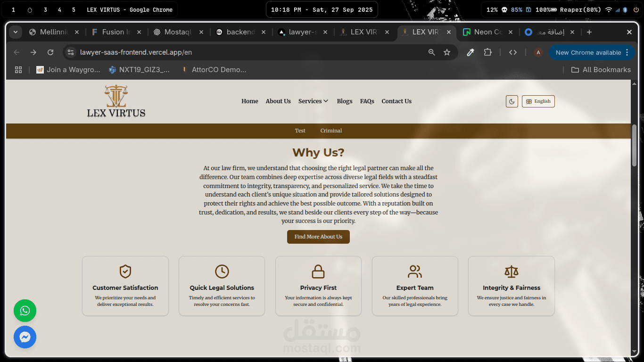Select the Criminal category link
This screenshot has width=644, height=362.
[x=331, y=131]
